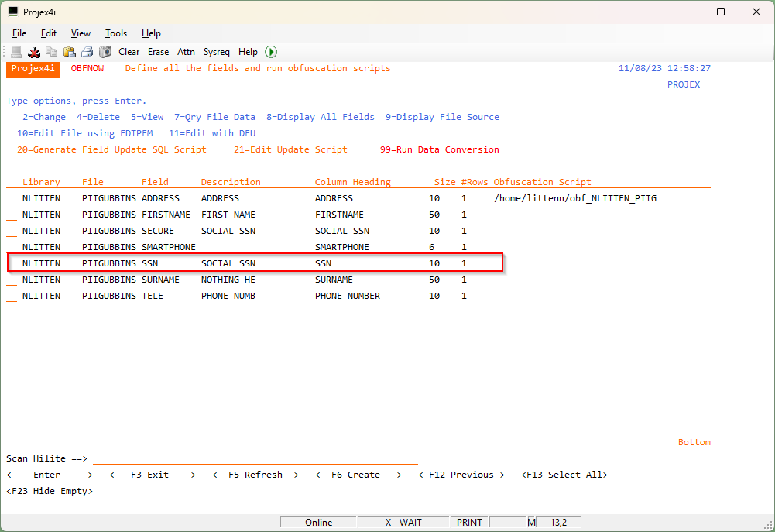Open the Help menu in menu bar

tap(151, 33)
